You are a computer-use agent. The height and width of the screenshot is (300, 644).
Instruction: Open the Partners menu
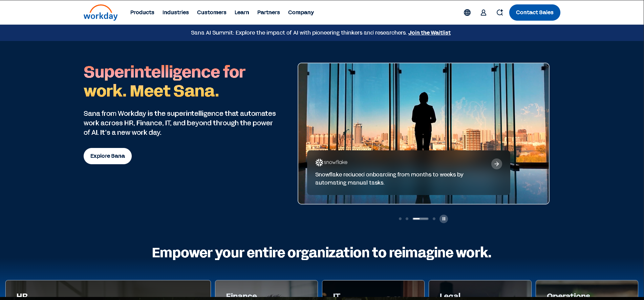coord(269,13)
